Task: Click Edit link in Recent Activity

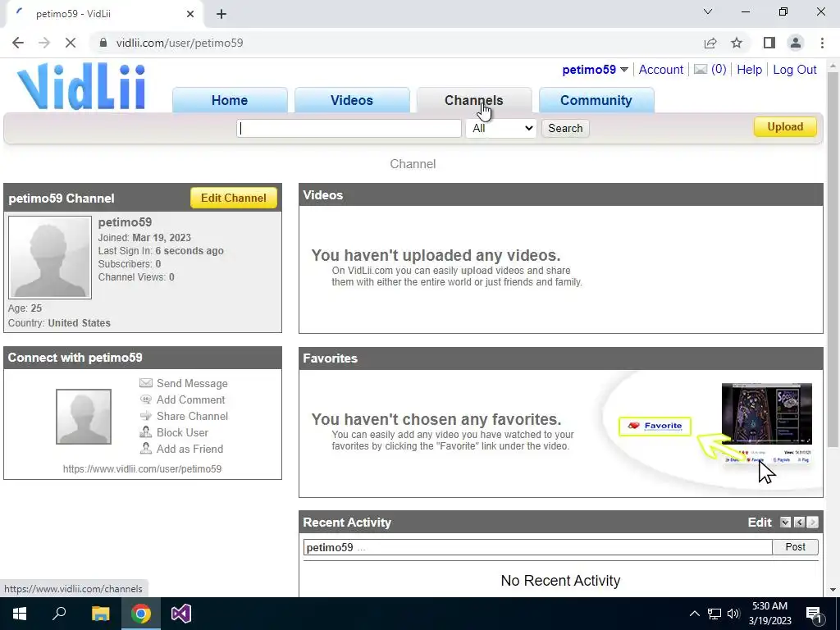Action: [x=760, y=523]
